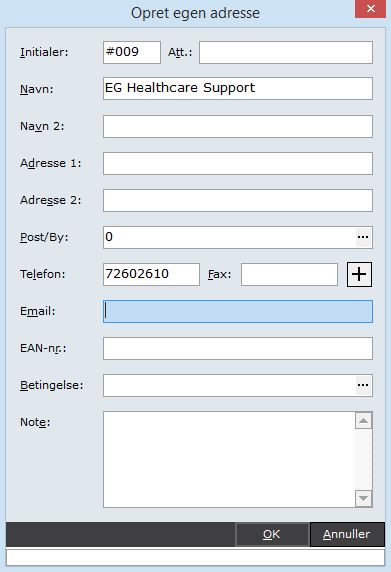391x572 pixels.
Task: Click the EAN-nr. input field
Action: tap(238, 348)
